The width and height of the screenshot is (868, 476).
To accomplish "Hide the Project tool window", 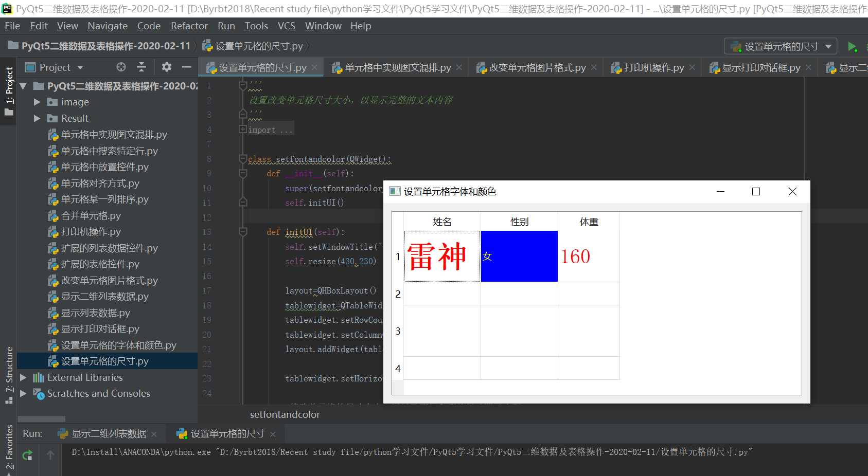I will 186,67.
